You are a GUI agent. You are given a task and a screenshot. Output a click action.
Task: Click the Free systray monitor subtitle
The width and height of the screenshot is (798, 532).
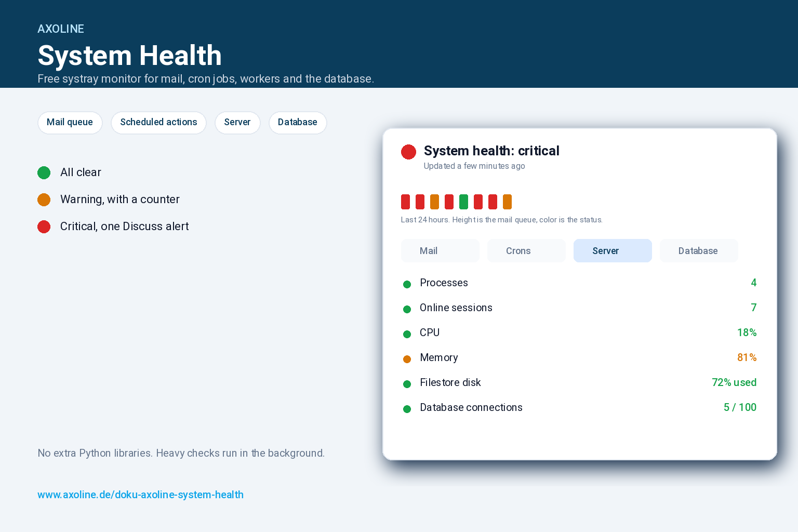coord(206,79)
